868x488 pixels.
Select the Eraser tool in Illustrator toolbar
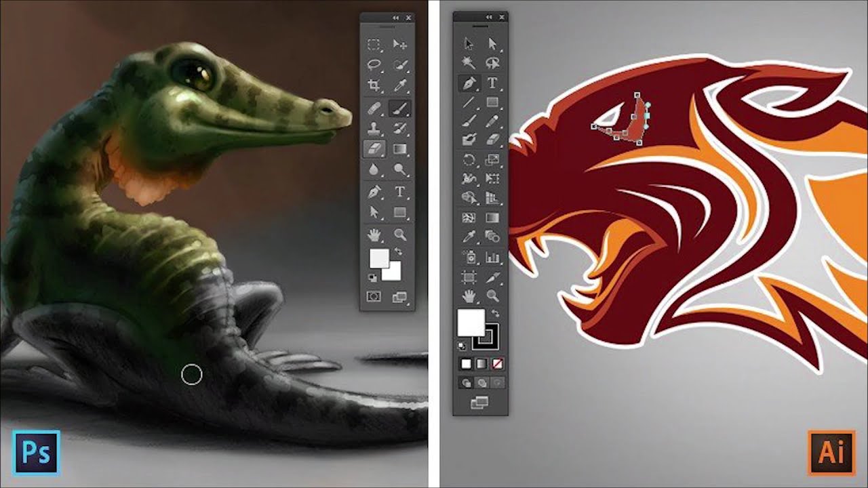[x=492, y=139]
